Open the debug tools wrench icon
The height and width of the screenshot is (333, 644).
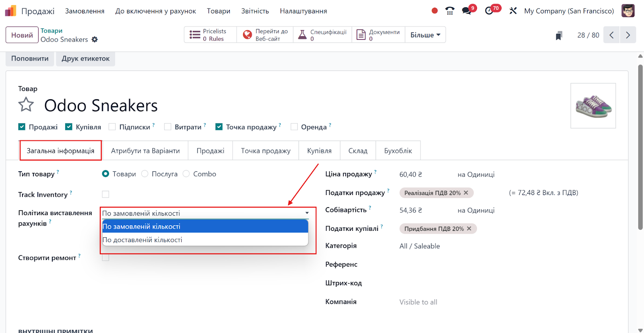[513, 11]
